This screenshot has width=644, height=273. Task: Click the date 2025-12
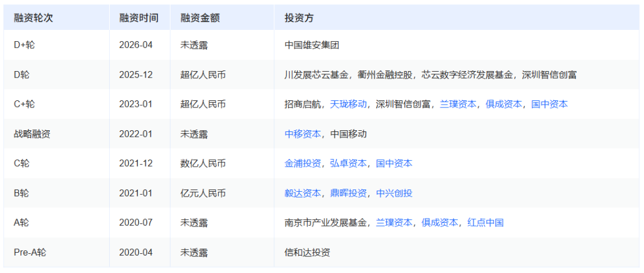136,75
